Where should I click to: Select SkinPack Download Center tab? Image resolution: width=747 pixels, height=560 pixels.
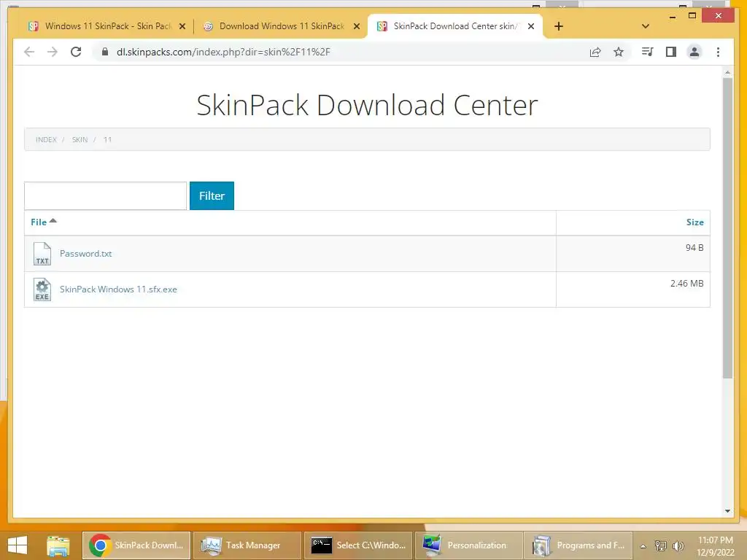[x=455, y=26]
